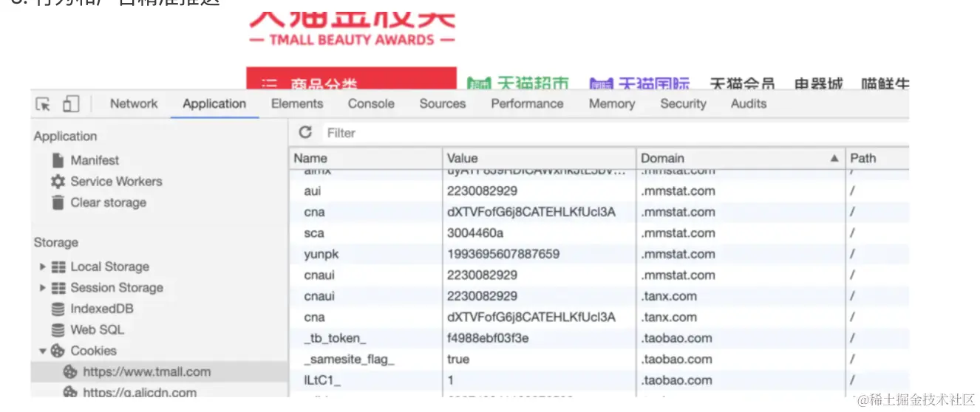Open Service Workers in the sidebar
The height and width of the screenshot is (412, 980).
point(116,181)
